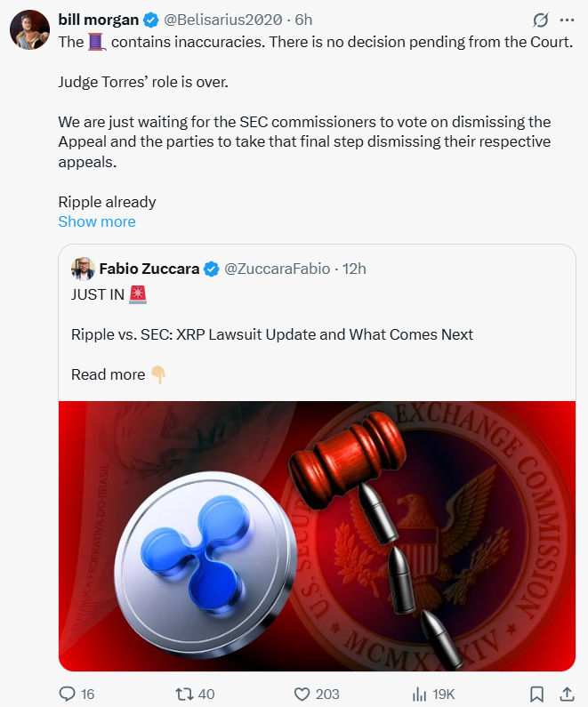588x707 pixels.
Task: Click the quoted tweet's 12h timestamp
Action: click(x=354, y=269)
